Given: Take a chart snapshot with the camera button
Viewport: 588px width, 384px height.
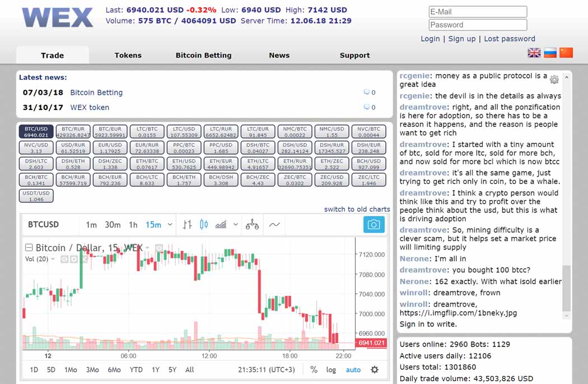Looking at the screenshot, I should click(374, 224).
